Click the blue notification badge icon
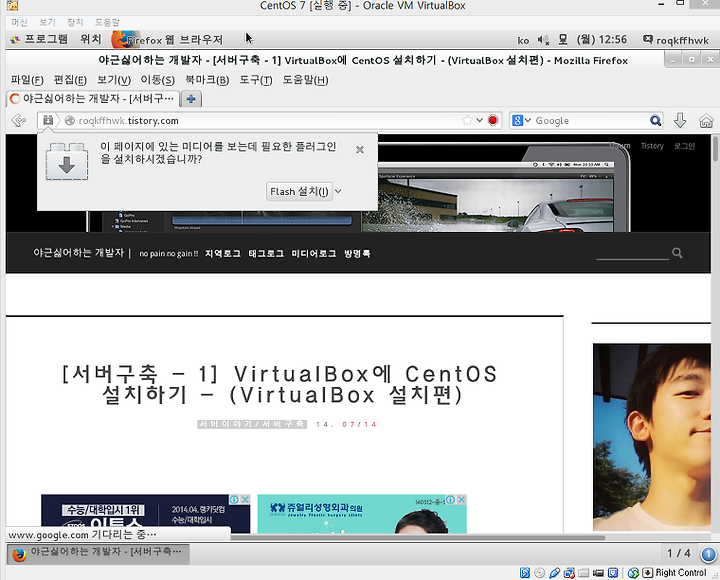 coord(709,554)
